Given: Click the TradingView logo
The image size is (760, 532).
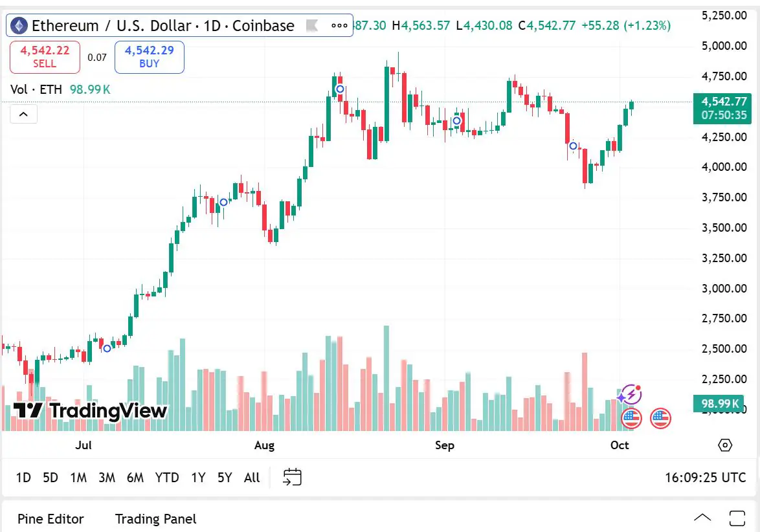Looking at the screenshot, I should coord(90,410).
